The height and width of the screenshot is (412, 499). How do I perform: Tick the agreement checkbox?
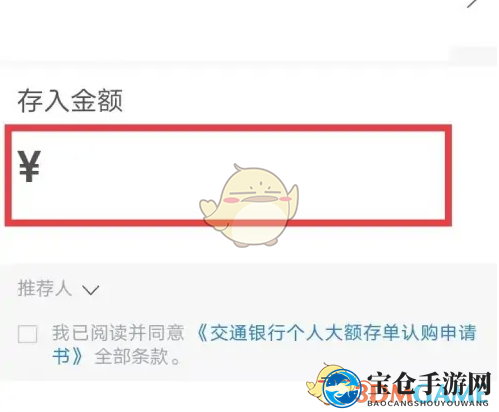[x=27, y=334]
